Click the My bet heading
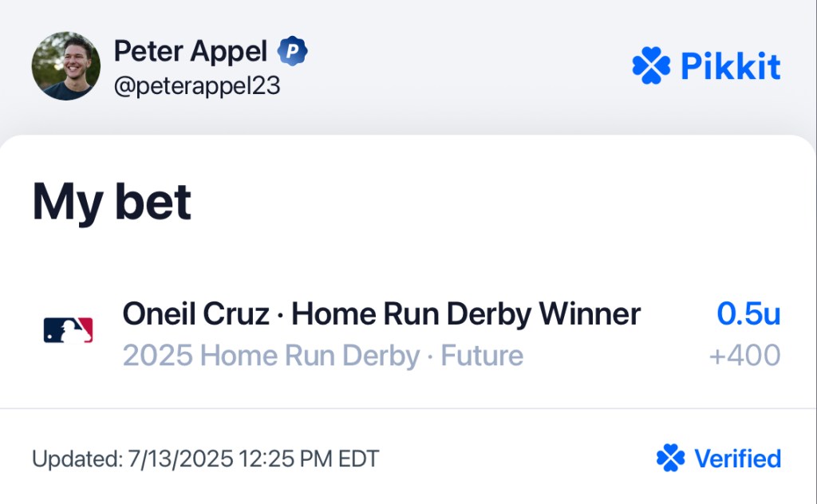 [112, 202]
